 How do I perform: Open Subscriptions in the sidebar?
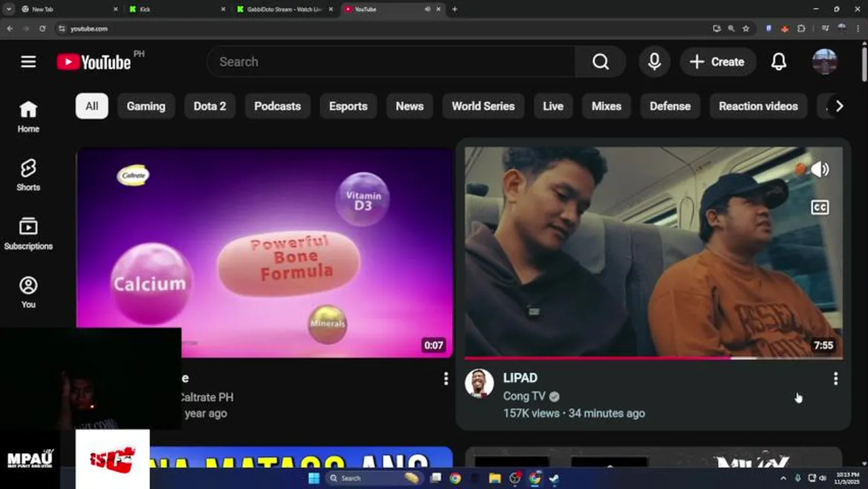coord(28,234)
